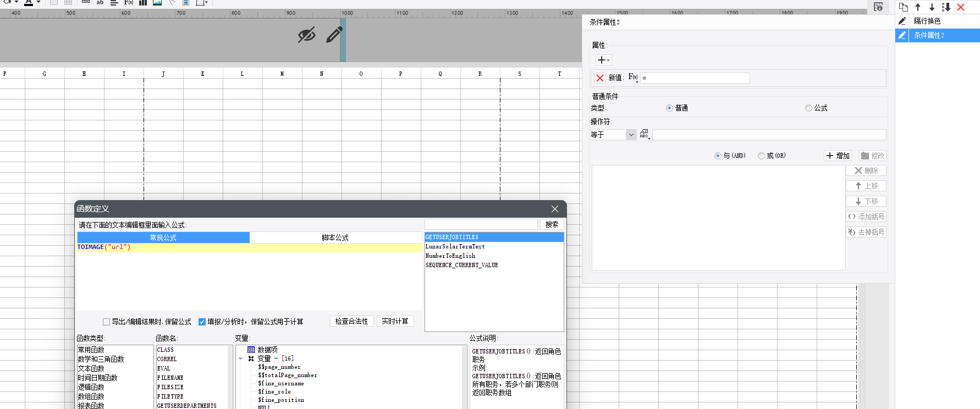
Task: Click the 去掉括号 remove brackets button
Action: pyautogui.click(x=866, y=232)
